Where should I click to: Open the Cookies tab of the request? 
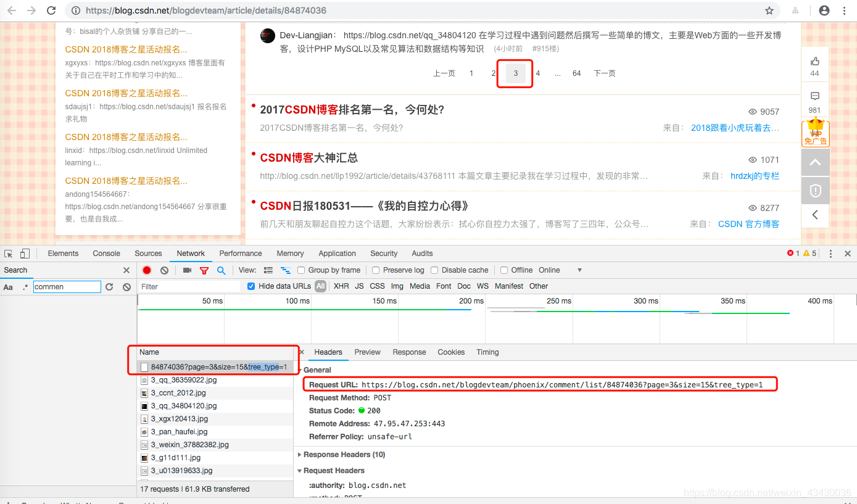pos(451,352)
